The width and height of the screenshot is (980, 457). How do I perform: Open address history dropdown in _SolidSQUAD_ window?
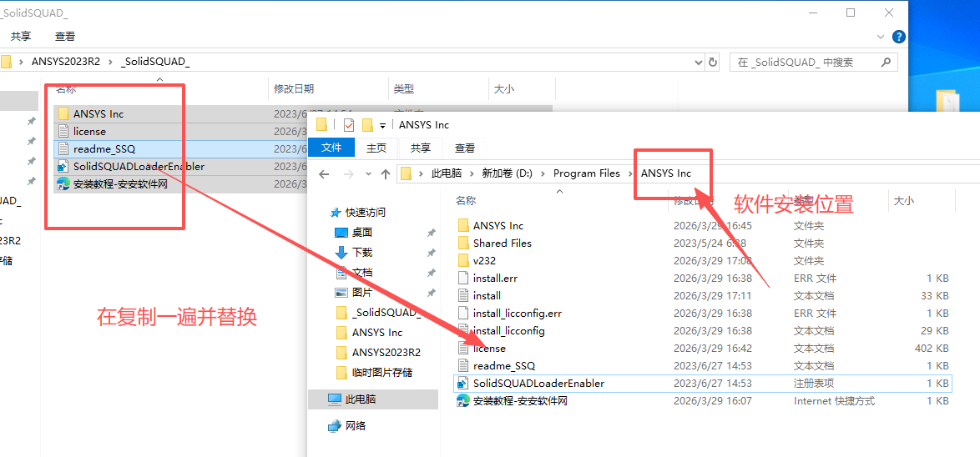tap(699, 62)
